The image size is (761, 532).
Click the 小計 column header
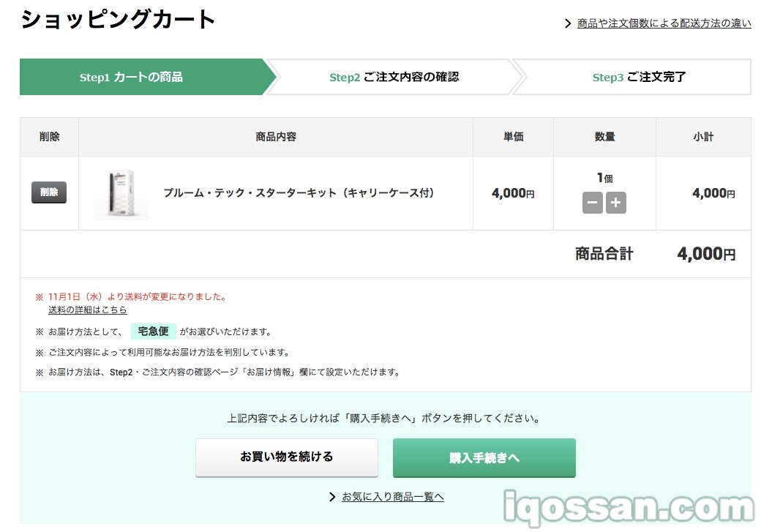click(x=703, y=137)
